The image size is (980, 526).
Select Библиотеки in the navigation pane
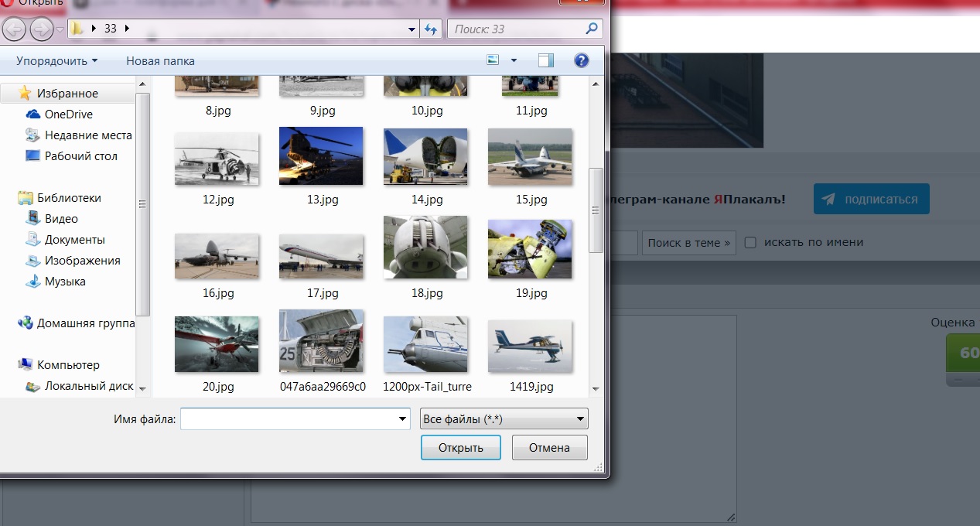pos(69,197)
